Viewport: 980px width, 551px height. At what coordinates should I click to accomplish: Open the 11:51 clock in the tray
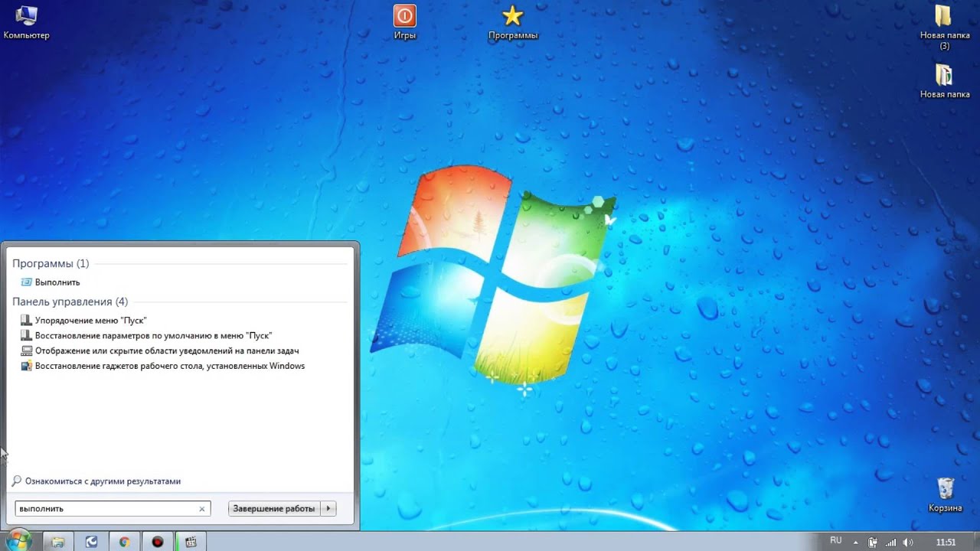[x=946, y=542]
